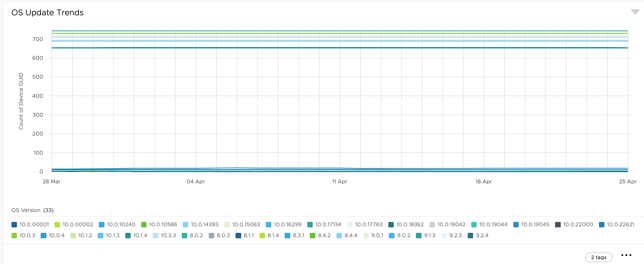Image resolution: width=644 pixels, height=264 pixels.
Task: Toggle the 10.0.18362 legend item
Action: pos(406,224)
